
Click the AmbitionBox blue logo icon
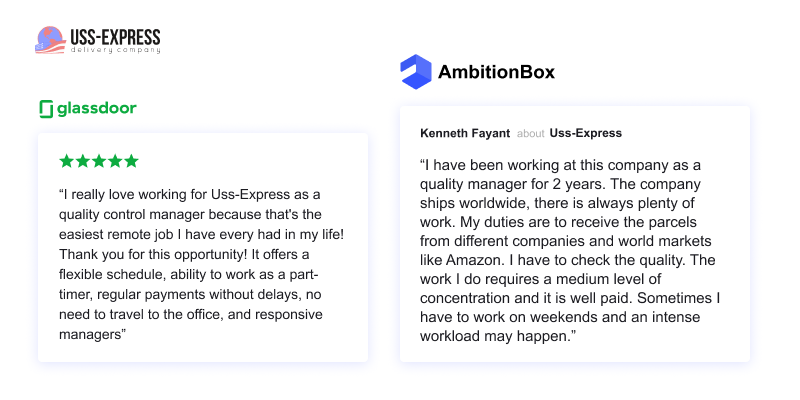(415, 72)
